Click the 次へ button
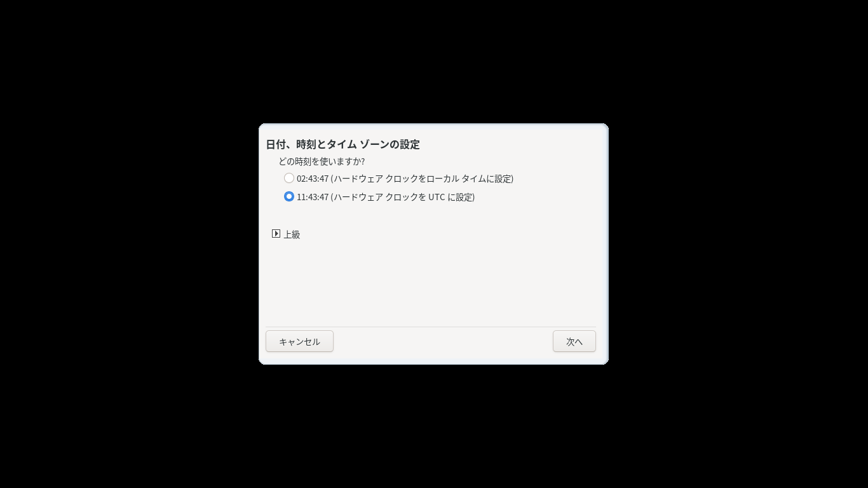 pos(574,341)
